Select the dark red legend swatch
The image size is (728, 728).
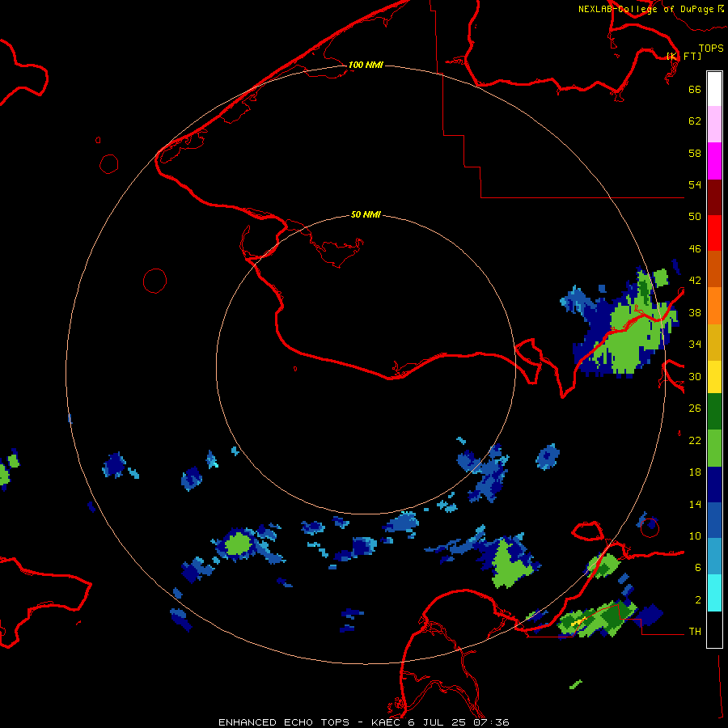click(714, 197)
